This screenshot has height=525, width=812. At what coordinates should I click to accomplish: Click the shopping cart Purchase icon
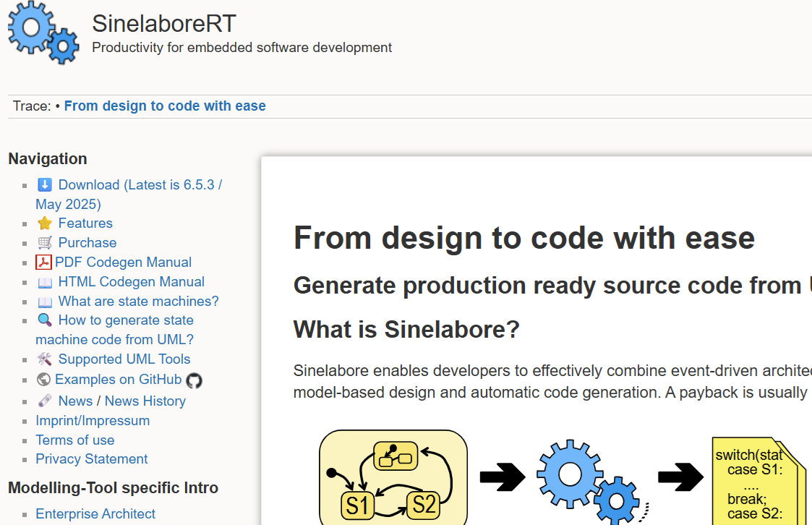click(45, 242)
